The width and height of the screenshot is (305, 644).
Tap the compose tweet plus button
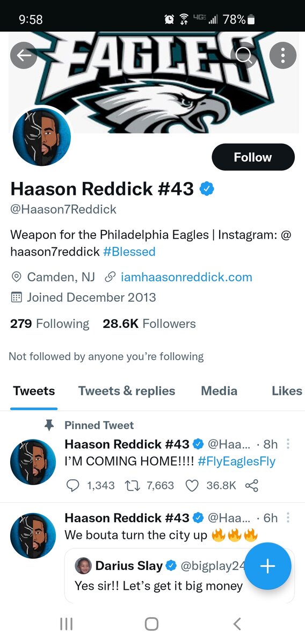click(x=267, y=566)
